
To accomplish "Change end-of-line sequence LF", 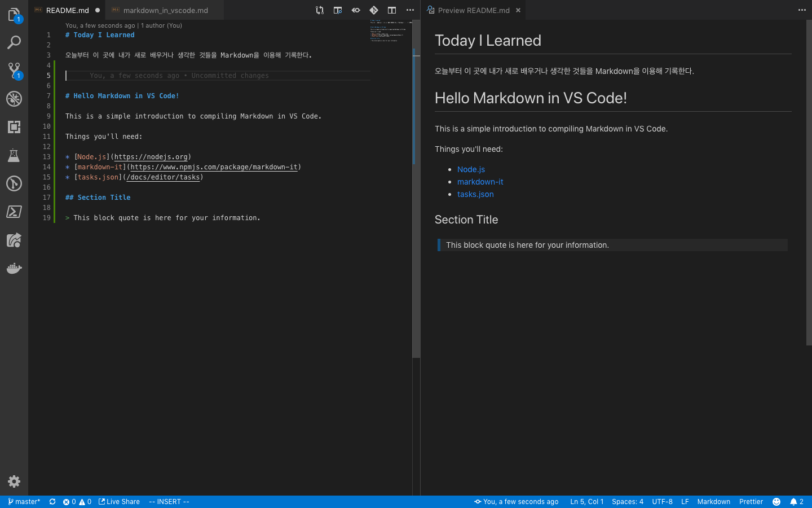I will pyautogui.click(x=685, y=502).
